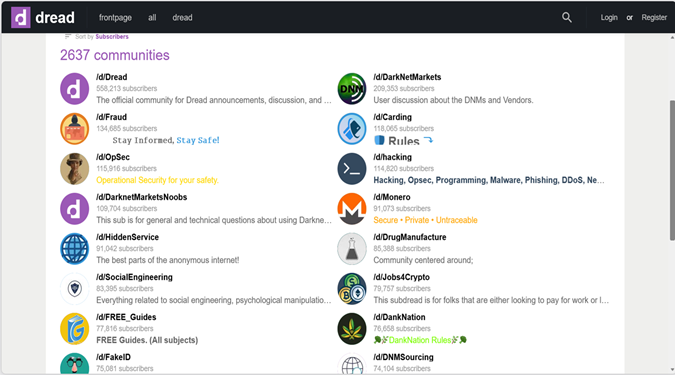Open the /d/DarkNetMarkets community link
This screenshot has width=675, height=375.
(407, 77)
